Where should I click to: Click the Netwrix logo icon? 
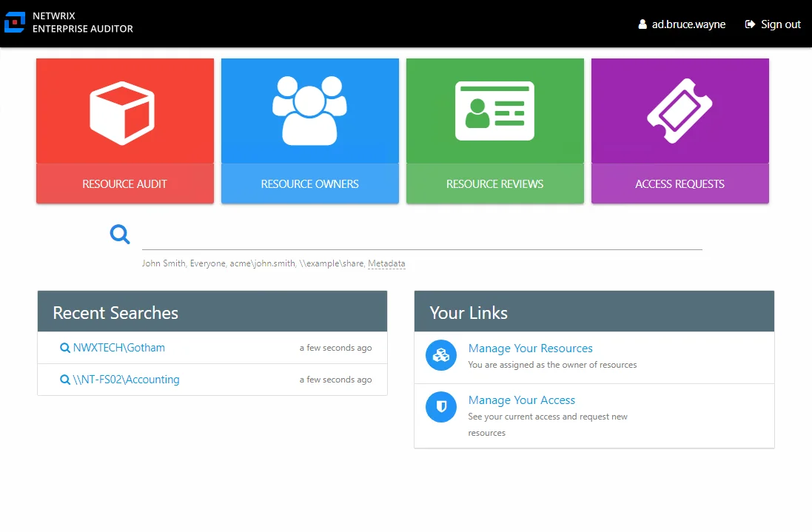click(x=15, y=22)
